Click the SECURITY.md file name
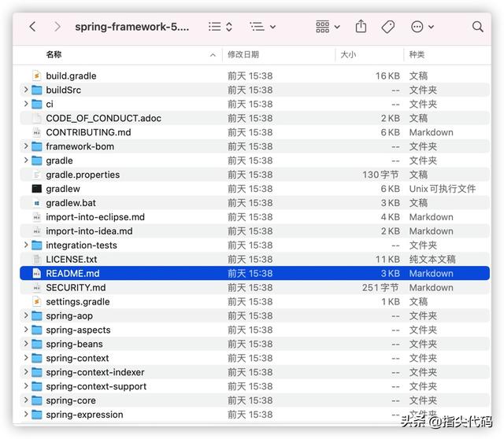The height and width of the screenshot is (439, 504). point(76,288)
